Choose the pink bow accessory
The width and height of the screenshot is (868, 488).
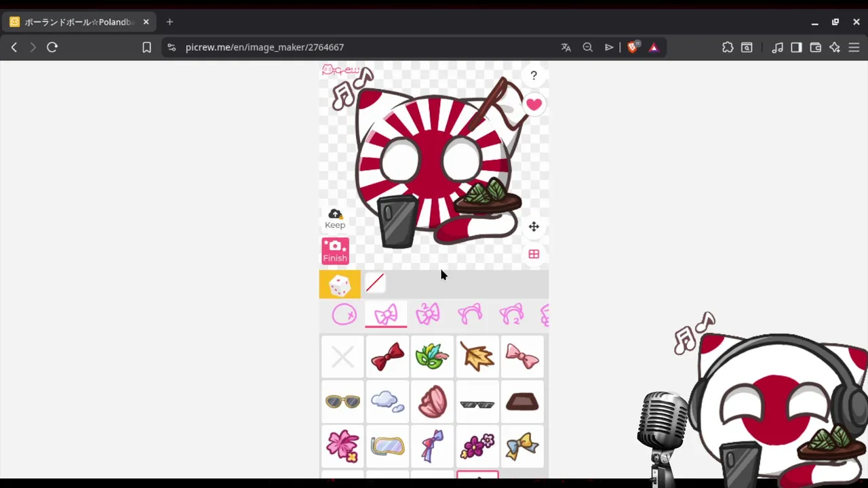click(522, 357)
